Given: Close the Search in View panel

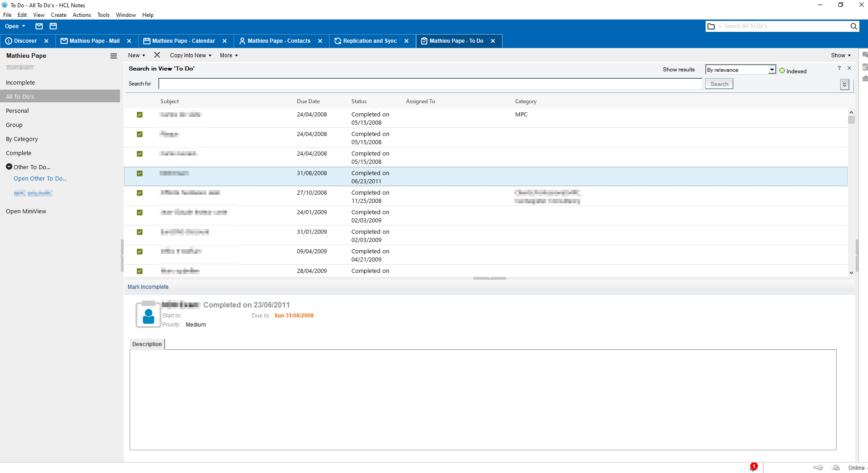Looking at the screenshot, I should point(849,68).
